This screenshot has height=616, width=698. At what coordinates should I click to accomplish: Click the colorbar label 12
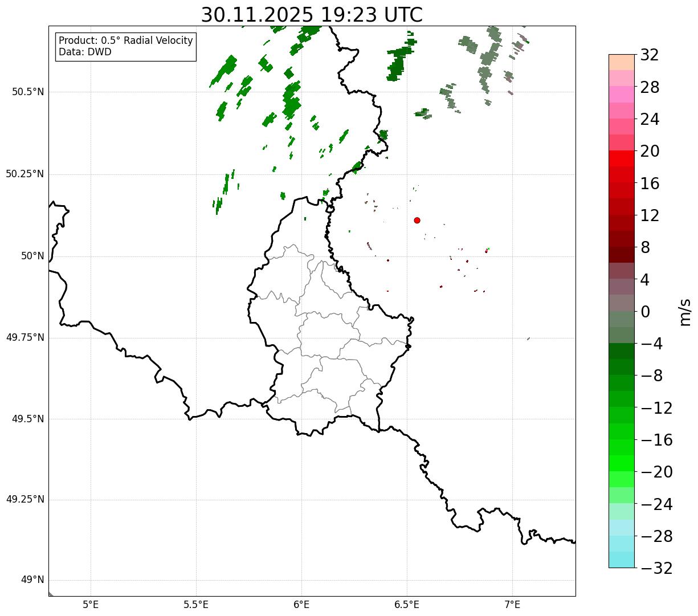tap(650, 215)
